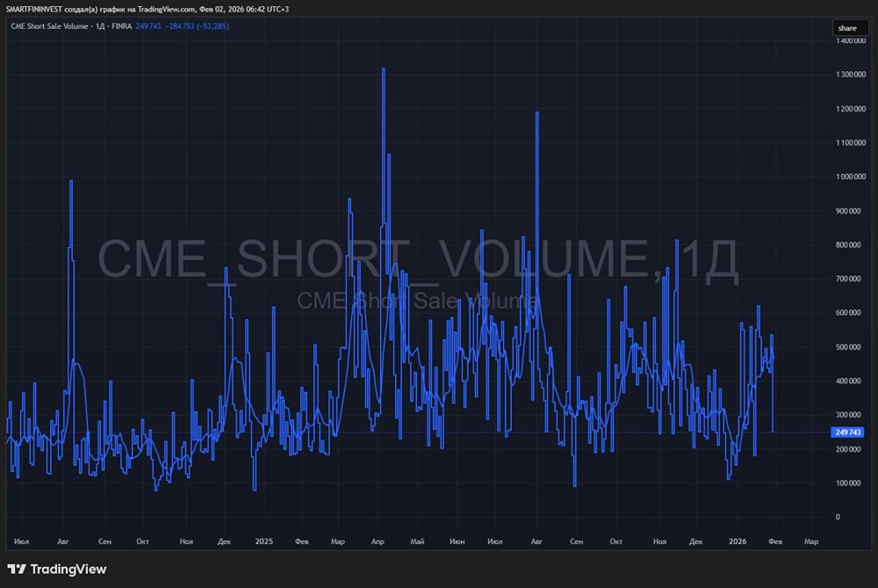Select the 2026 label on the time axis
This screenshot has width=878, height=588.
click(736, 541)
